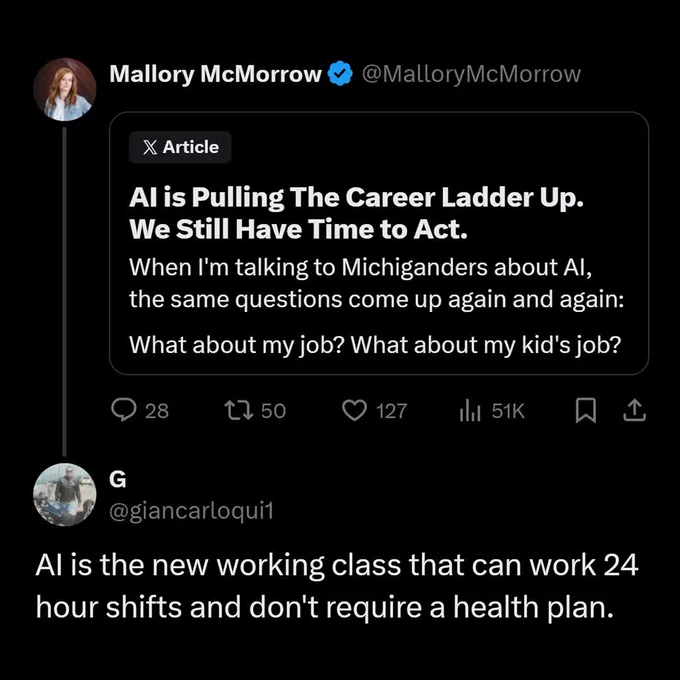Click the 50 reposts count
Image resolution: width=680 pixels, height=680 pixels.
273,411
